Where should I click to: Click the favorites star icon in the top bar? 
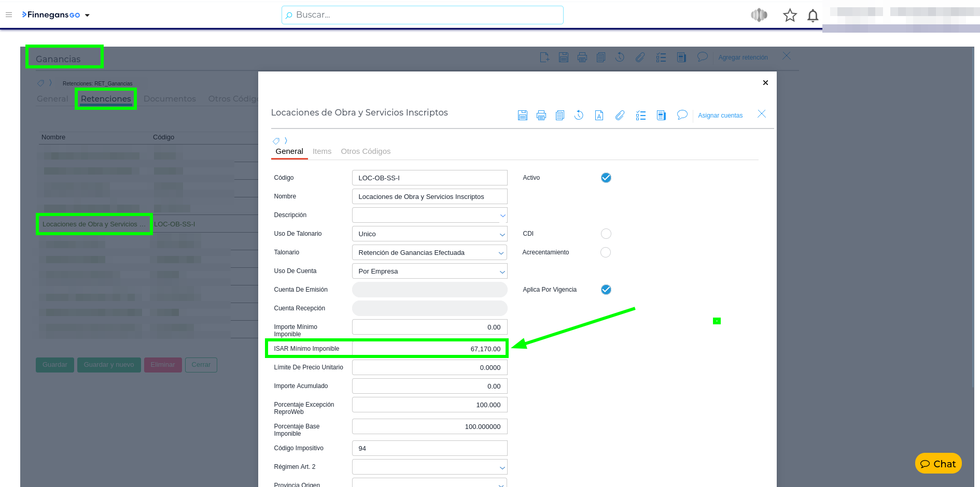790,16
